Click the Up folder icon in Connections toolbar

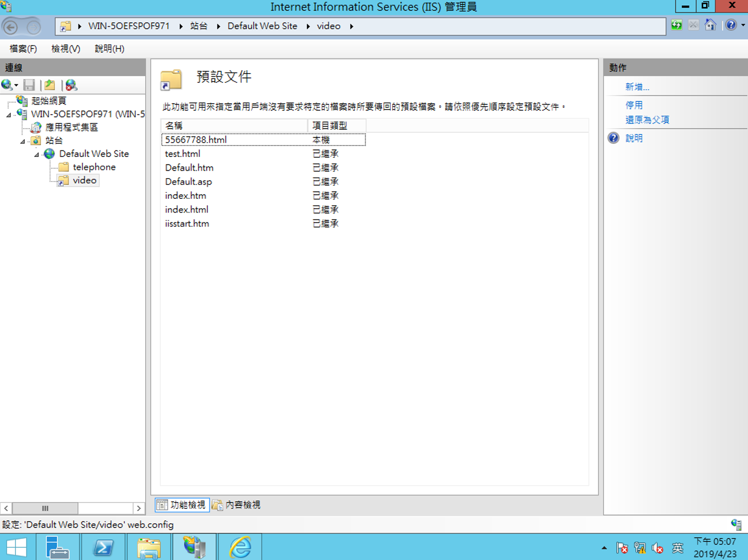(50, 85)
